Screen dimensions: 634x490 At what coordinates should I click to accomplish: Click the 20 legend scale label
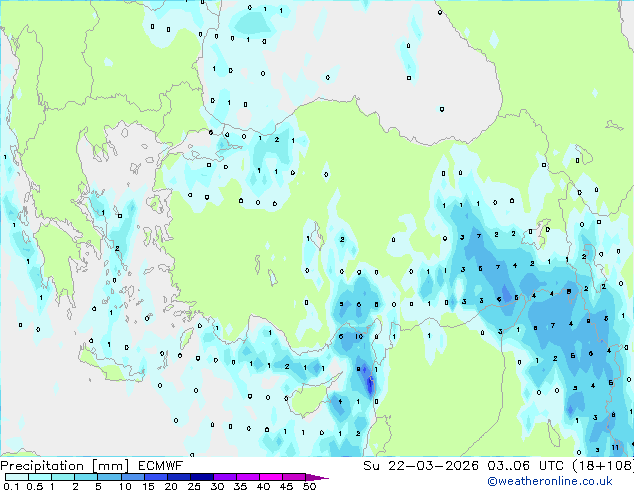click(171, 486)
